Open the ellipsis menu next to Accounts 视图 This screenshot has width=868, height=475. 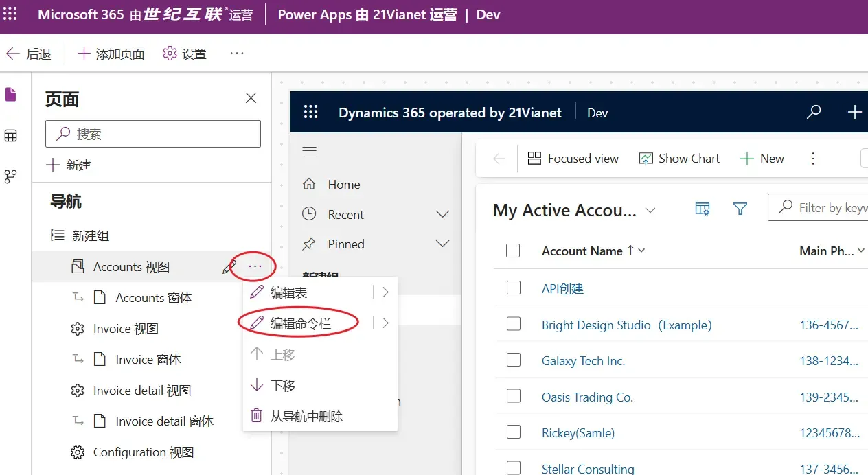[x=255, y=267]
